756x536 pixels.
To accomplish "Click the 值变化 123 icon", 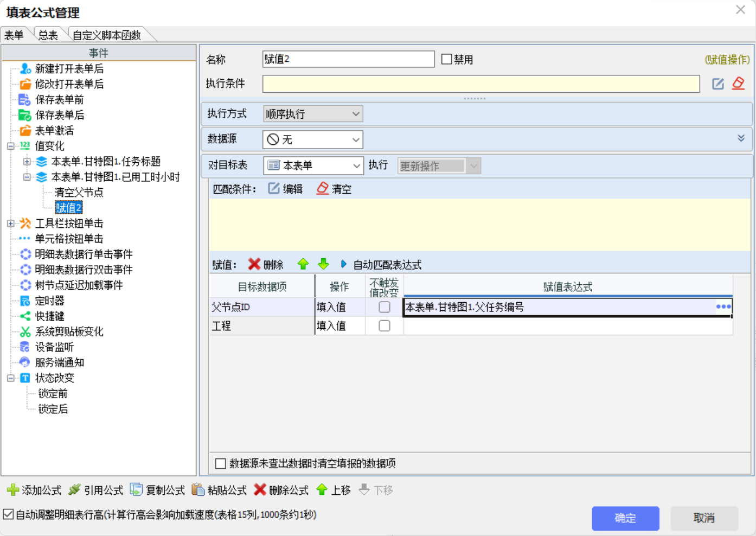I will click(25, 145).
